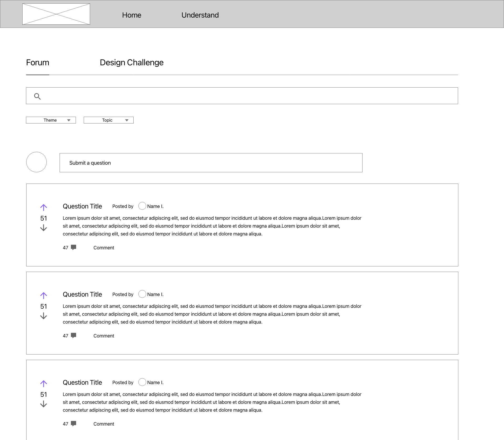
Task: Click the third post's Lorem ipsum body text
Action: click(x=212, y=402)
